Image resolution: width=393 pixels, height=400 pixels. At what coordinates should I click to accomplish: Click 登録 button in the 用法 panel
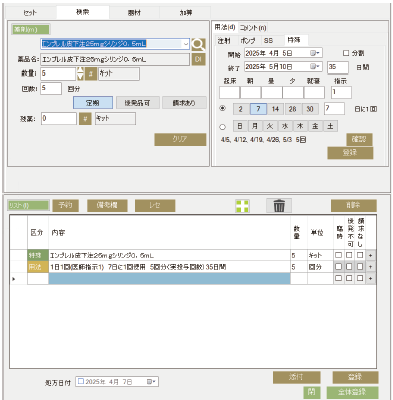(350, 153)
